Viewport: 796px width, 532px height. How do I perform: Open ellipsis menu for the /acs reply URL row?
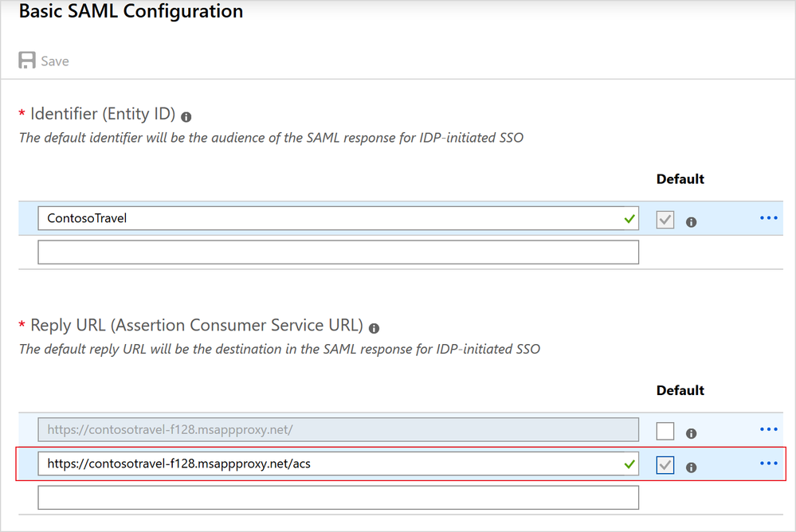(x=768, y=464)
